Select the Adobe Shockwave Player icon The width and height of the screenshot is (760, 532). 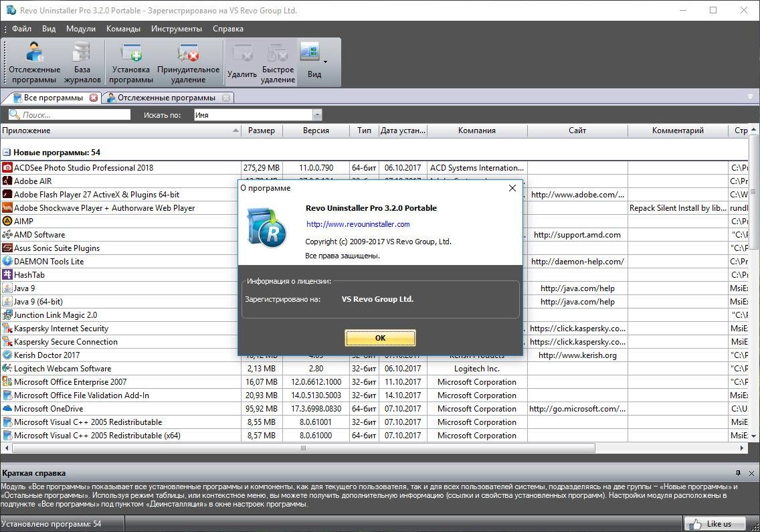tap(7, 208)
